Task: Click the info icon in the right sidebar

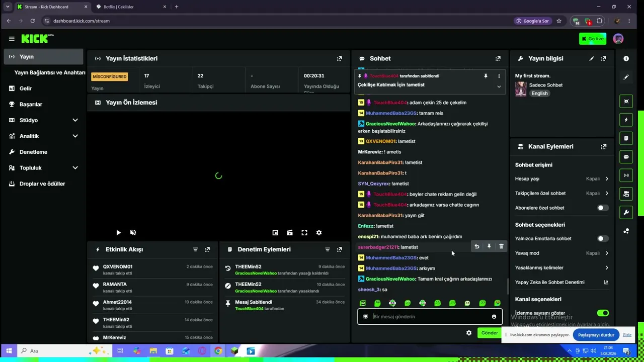Action: click(x=626, y=58)
